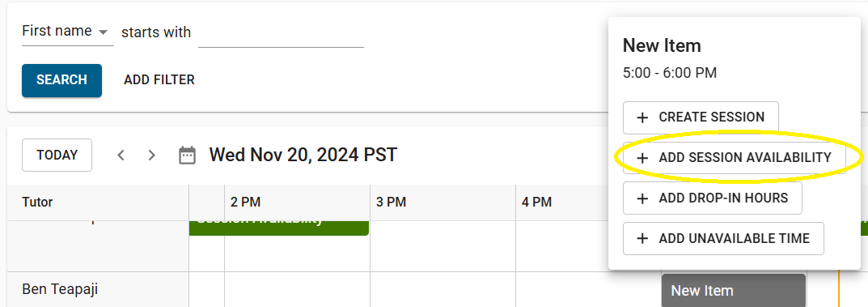868x307 pixels.
Task: Select the green Session Availability block
Action: click(279, 228)
